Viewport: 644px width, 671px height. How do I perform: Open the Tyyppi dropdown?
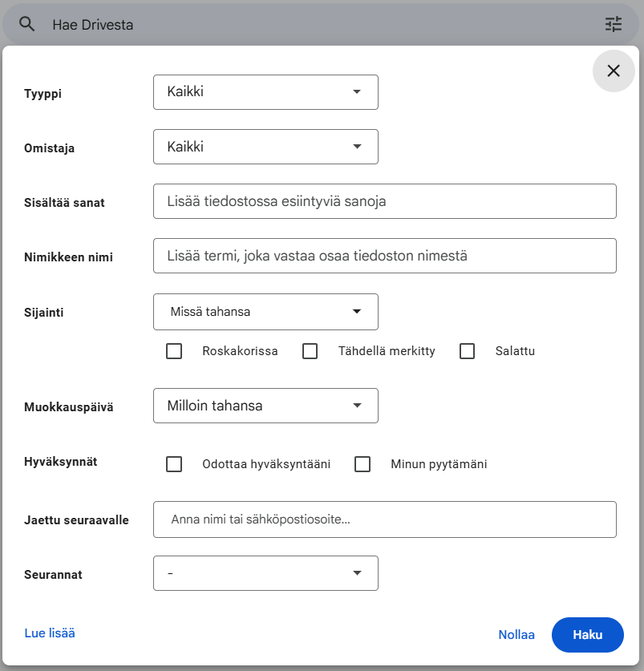click(x=265, y=92)
